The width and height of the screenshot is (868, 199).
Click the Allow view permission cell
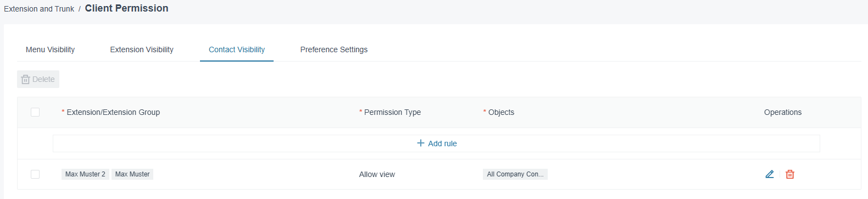pos(377,174)
